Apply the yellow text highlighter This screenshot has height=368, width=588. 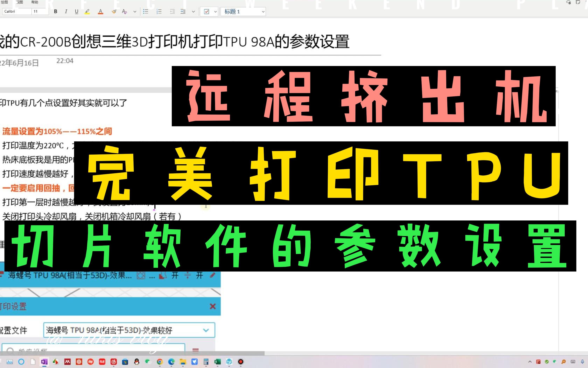pos(87,11)
